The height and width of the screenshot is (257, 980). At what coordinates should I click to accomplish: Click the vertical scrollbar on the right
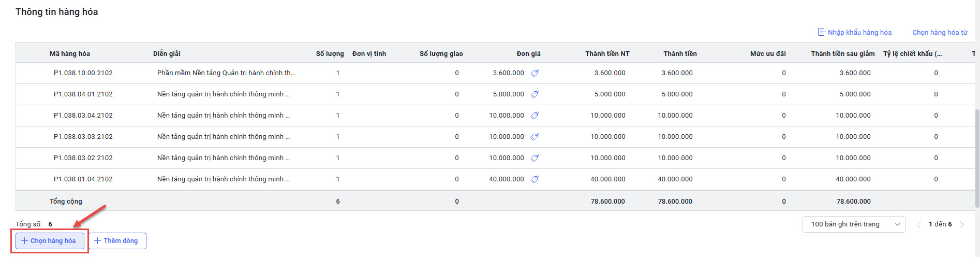(x=977, y=155)
